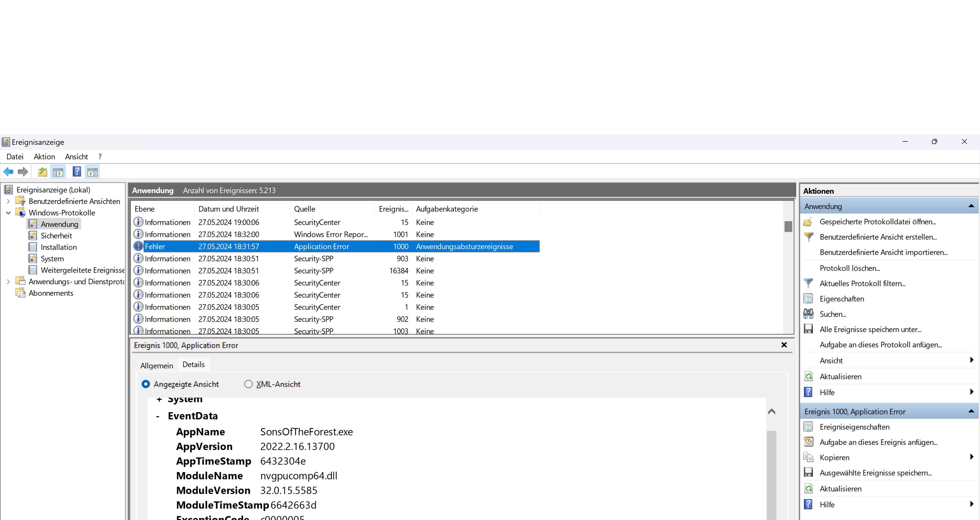This screenshot has width=980, height=520.
Task: Click the event list vertical scrollbar thumb
Action: 788,227
